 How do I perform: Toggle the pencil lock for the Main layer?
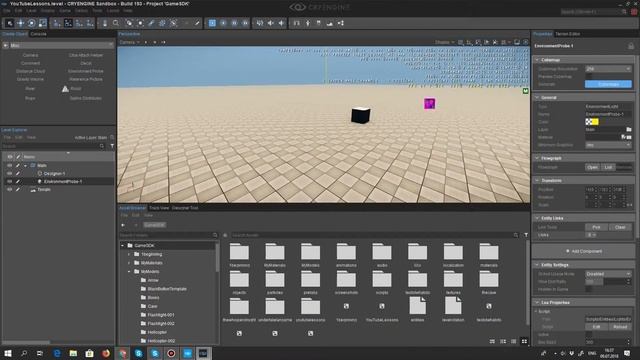[x=18, y=165]
